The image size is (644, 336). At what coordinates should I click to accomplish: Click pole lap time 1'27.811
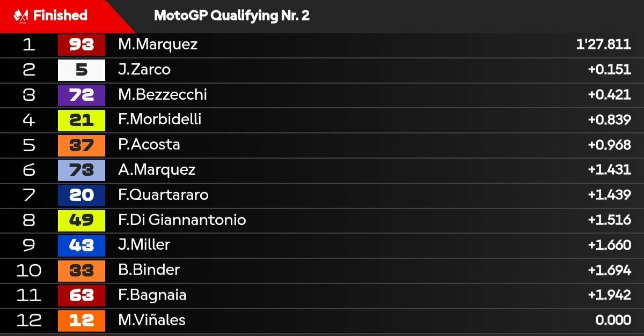pos(604,44)
